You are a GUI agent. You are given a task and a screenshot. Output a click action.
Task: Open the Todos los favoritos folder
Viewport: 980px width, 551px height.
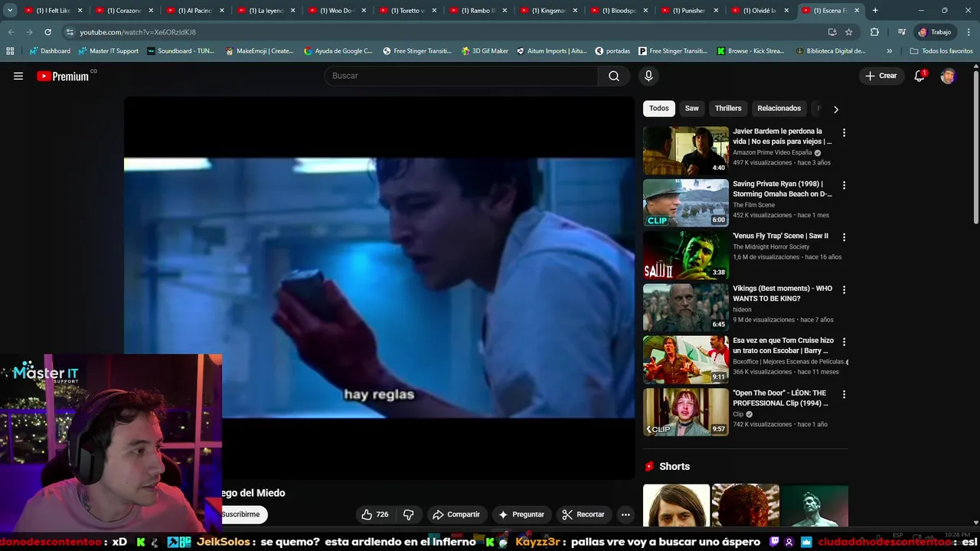coord(942,51)
